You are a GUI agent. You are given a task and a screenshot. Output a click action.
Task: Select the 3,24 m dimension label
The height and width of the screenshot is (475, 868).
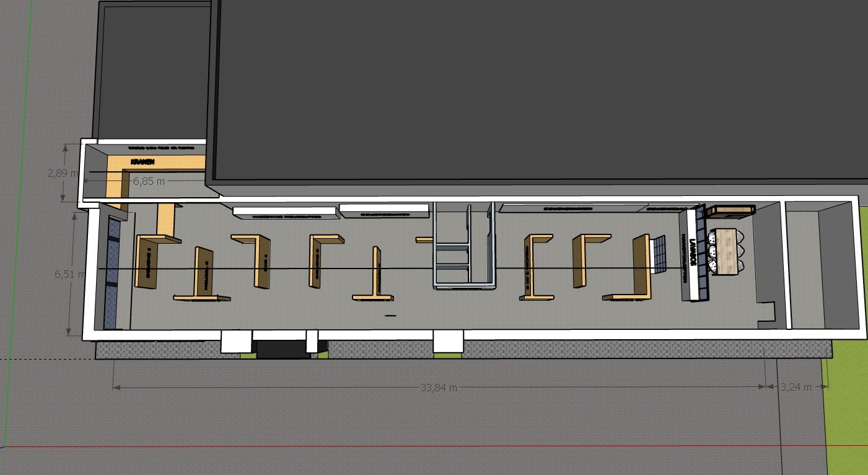tap(796, 388)
